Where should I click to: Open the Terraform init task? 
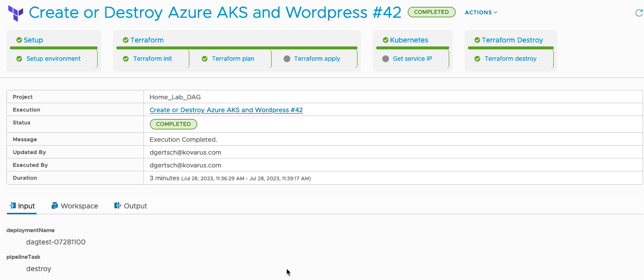[x=152, y=59]
